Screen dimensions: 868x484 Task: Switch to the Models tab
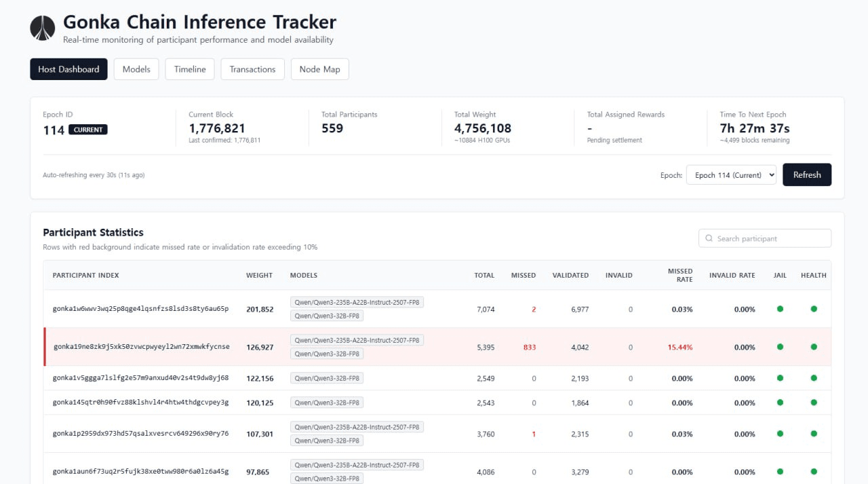(136, 69)
